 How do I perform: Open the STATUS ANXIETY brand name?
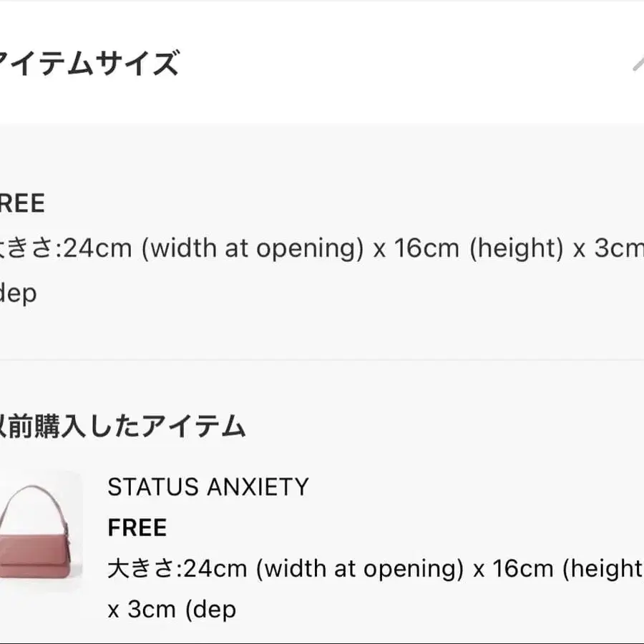tap(208, 487)
